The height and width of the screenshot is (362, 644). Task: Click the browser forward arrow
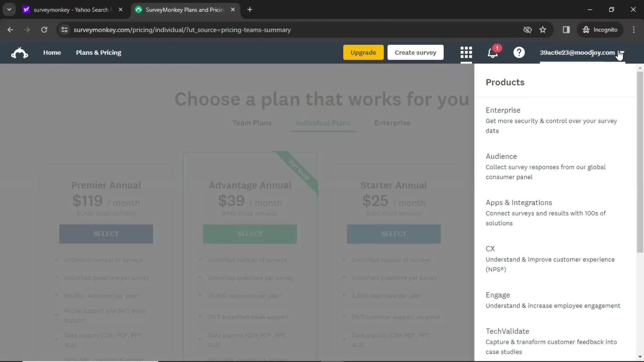[27, 30]
